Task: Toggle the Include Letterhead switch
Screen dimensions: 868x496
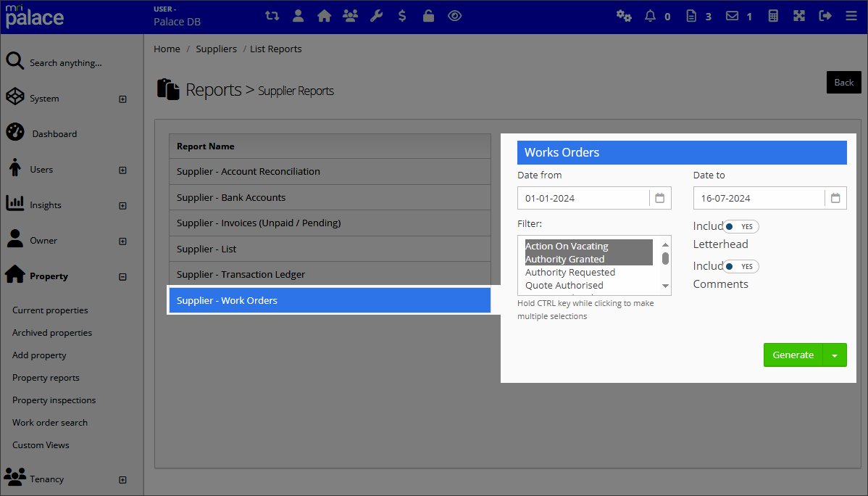Action: pyautogui.click(x=740, y=227)
